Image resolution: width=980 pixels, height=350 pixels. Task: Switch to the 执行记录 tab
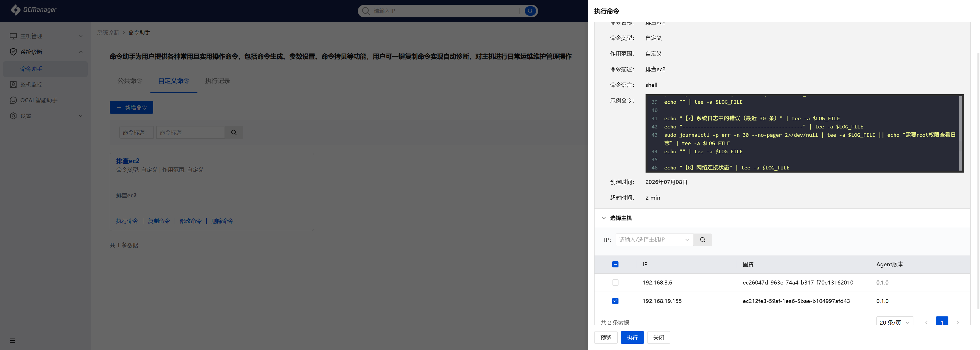pyautogui.click(x=218, y=81)
